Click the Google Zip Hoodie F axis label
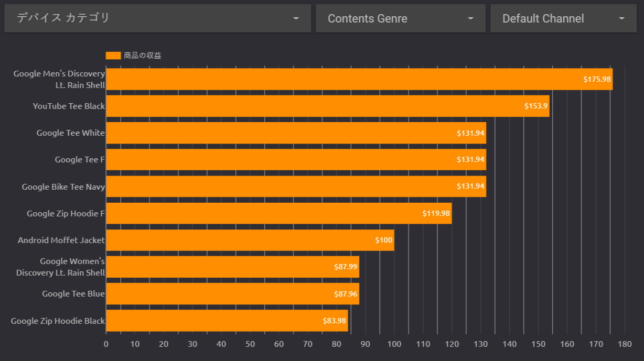The image size is (644, 361). (x=66, y=214)
